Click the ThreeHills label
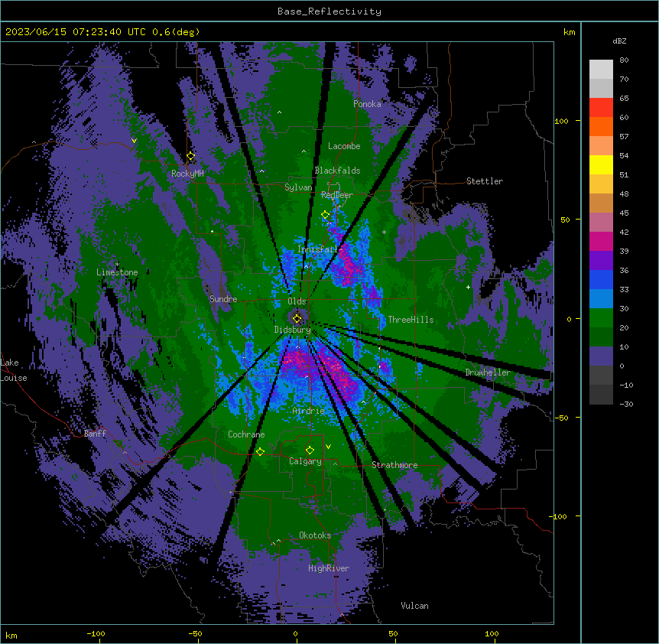659x644 pixels. pos(411,320)
